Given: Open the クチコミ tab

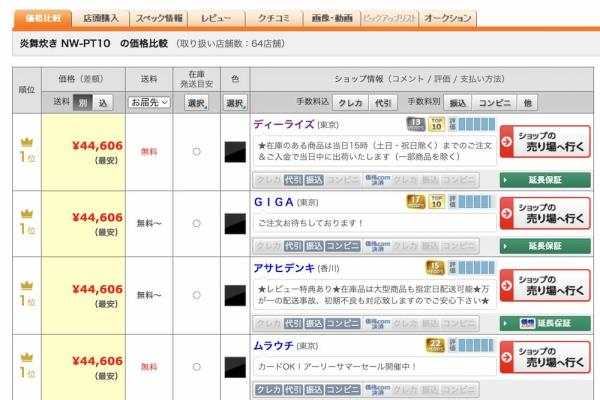Looking at the screenshot, I should [x=274, y=18].
